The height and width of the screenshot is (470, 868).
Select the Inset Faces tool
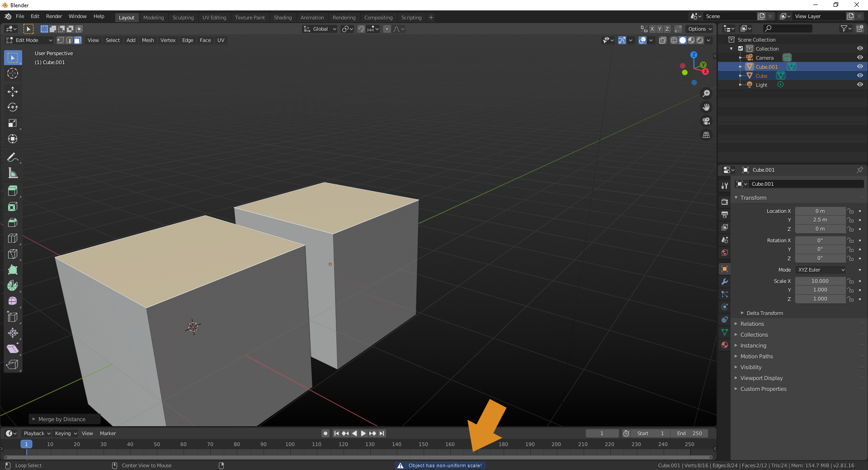pyautogui.click(x=13, y=207)
